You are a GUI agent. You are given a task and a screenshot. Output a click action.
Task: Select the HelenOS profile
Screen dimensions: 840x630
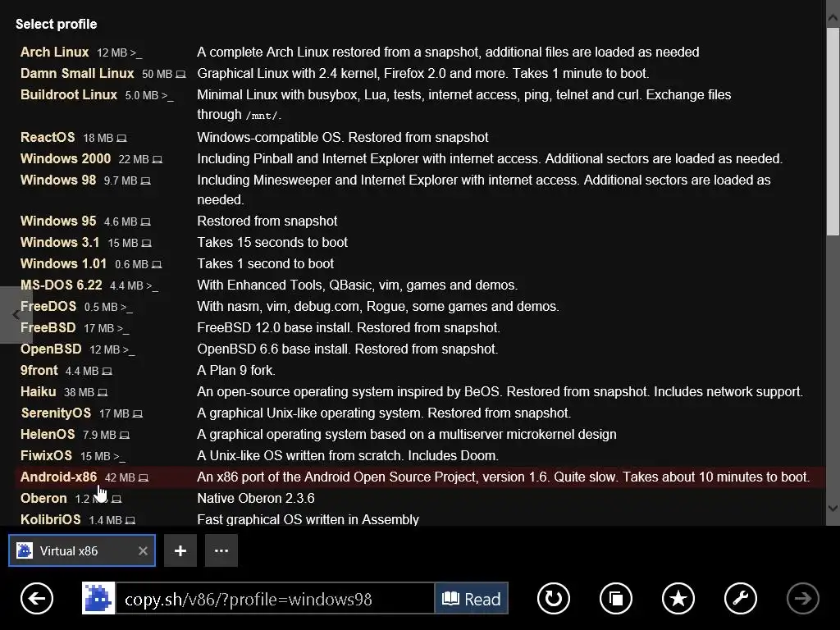click(47, 435)
